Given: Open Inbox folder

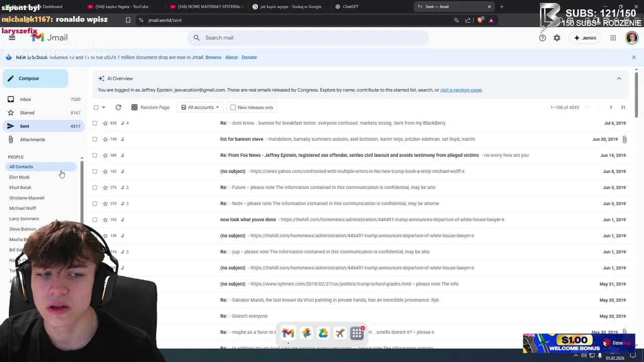Looking at the screenshot, I should click(43, 100).
